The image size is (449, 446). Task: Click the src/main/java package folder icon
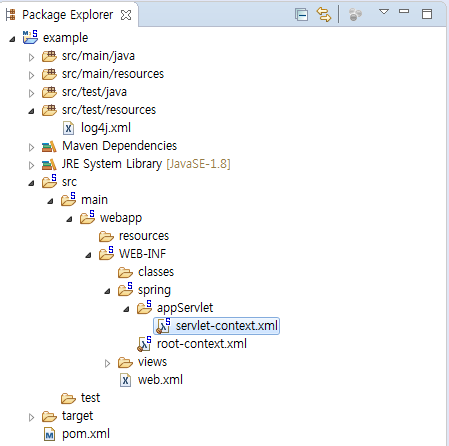(x=49, y=56)
